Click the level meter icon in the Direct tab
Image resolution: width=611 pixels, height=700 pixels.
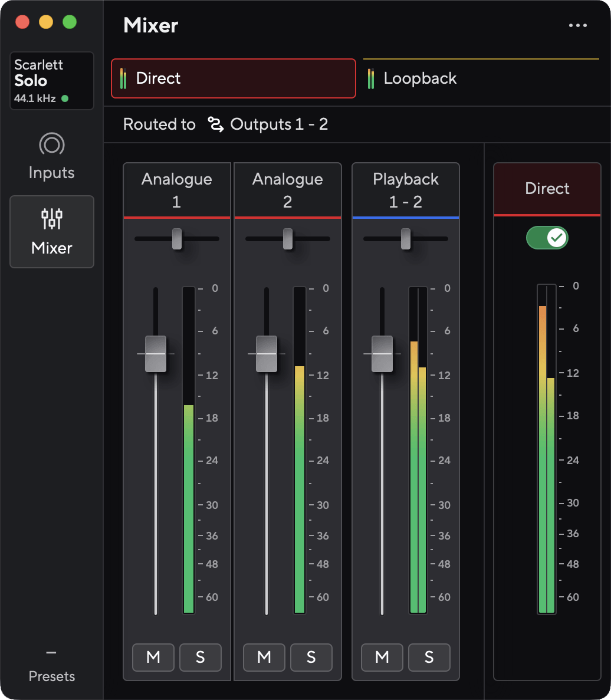123,78
